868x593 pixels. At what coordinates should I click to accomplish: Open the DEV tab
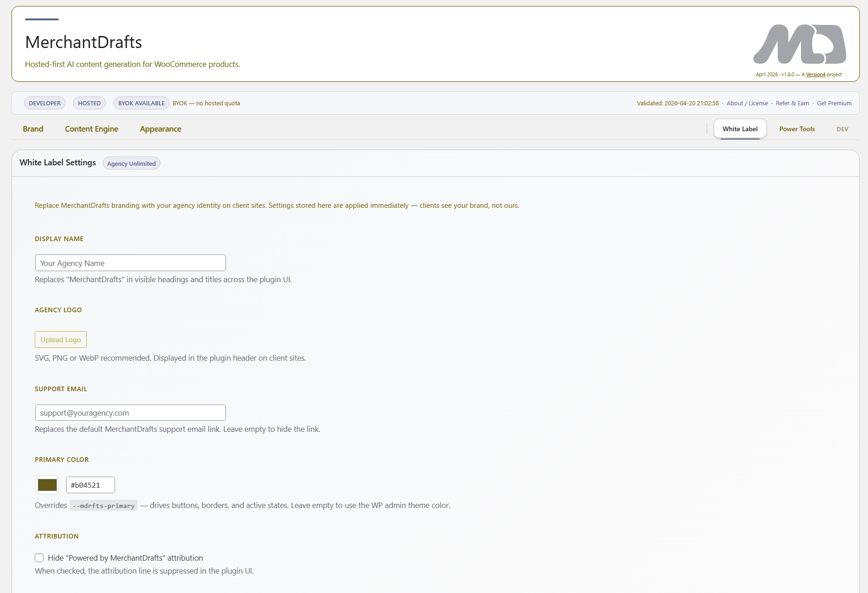(x=842, y=129)
